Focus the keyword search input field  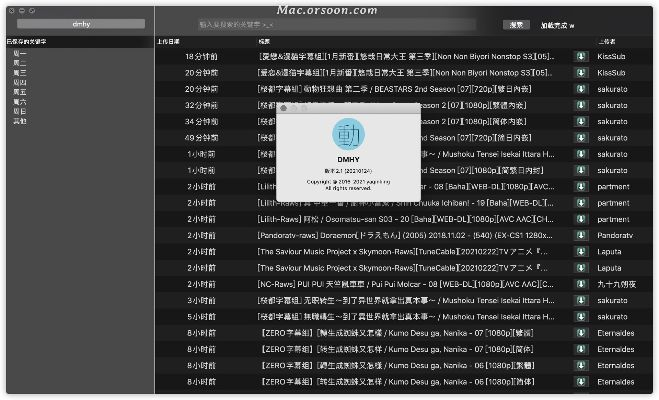[x=336, y=25]
